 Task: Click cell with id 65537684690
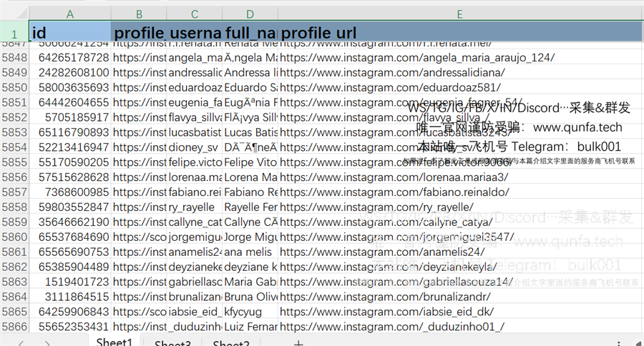point(70,237)
